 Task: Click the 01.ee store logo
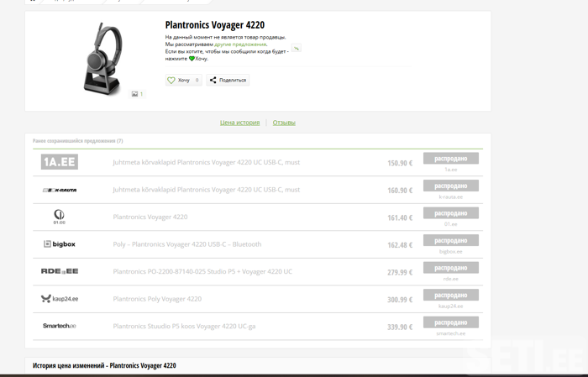60,217
